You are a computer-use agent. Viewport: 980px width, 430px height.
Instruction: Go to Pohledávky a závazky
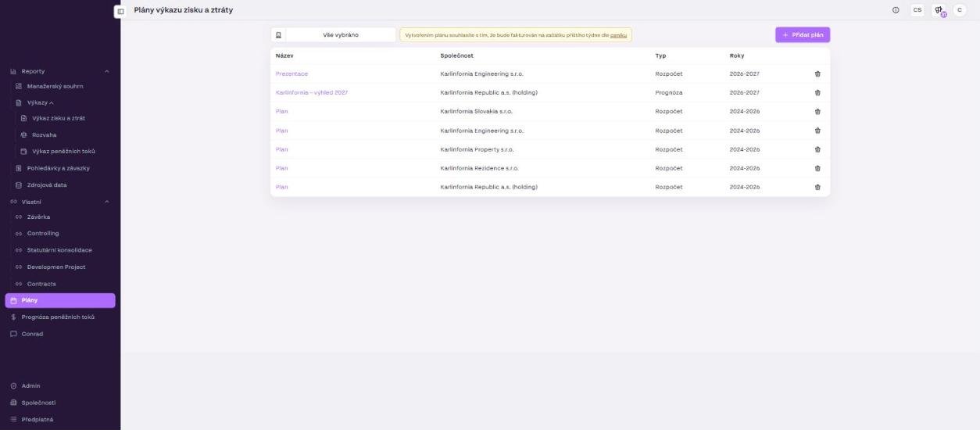coord(58,168)
